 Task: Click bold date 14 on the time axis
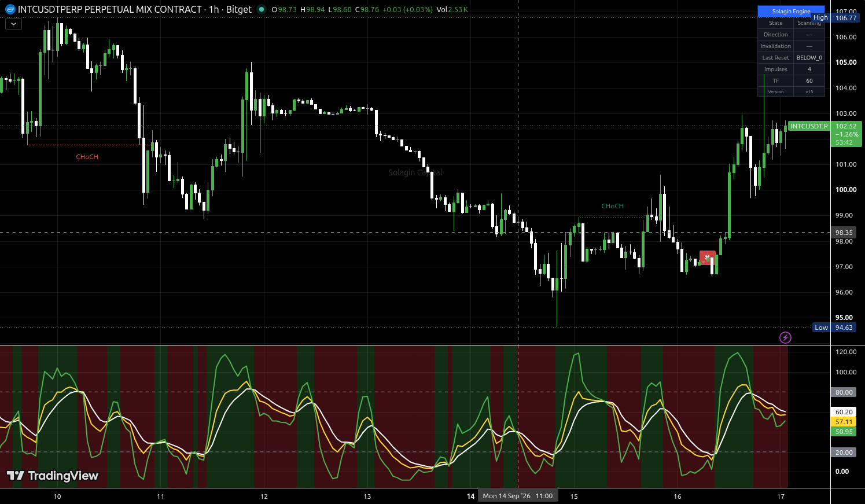pos(471,496)
